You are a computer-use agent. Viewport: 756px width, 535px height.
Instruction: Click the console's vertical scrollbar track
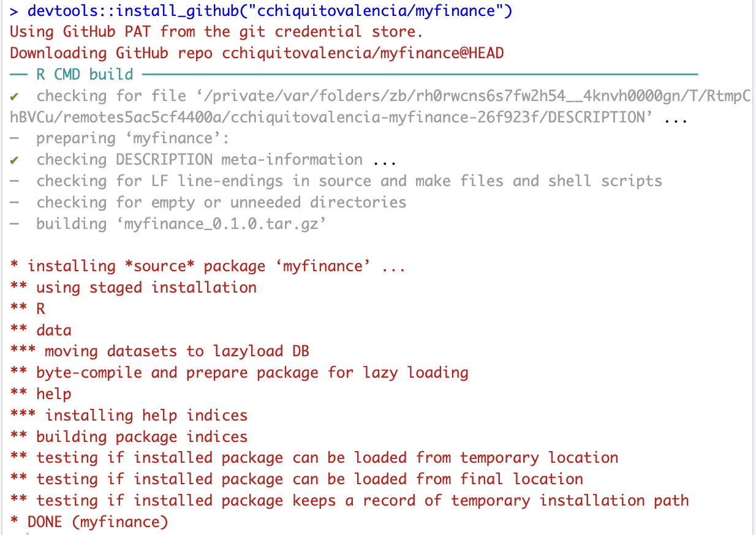point(753,267)
